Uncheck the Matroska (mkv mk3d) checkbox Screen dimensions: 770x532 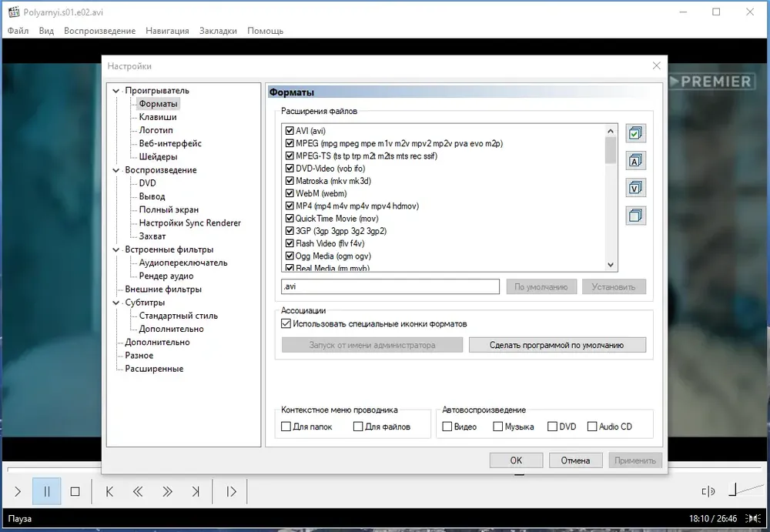pyautogui.click(x=290, y=181)
